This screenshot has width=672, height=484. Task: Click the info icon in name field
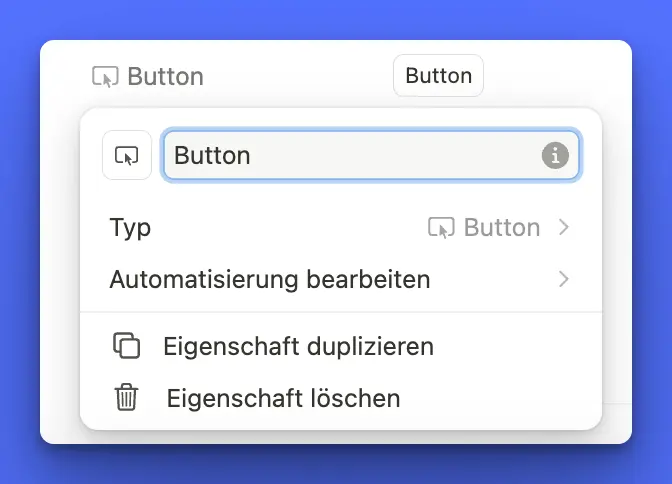[555, 155]
